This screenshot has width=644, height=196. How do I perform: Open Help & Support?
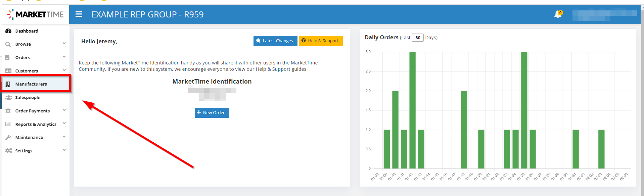[321, 41]
